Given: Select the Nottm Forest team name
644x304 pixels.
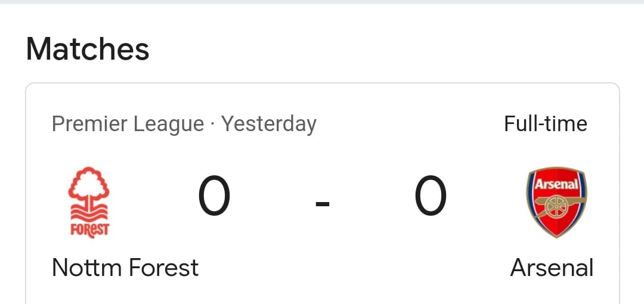Looking at the screenshot, I should pyautogui.click(x=125, y=268).
